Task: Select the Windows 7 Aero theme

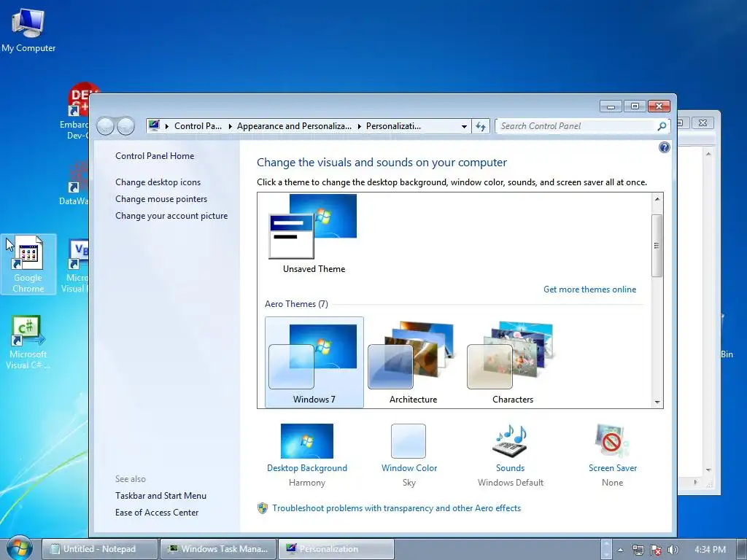Action: (314, 362)
